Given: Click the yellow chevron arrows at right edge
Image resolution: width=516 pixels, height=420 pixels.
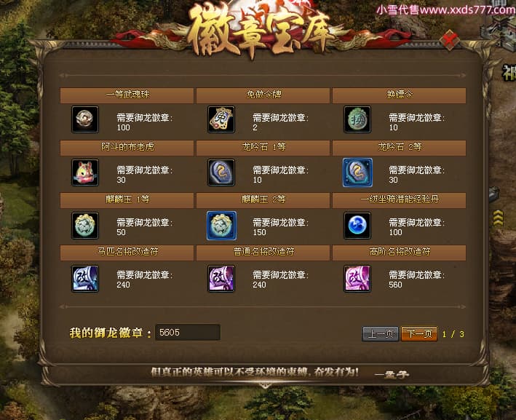Looking at the screenshot, I should pos(498,218).
